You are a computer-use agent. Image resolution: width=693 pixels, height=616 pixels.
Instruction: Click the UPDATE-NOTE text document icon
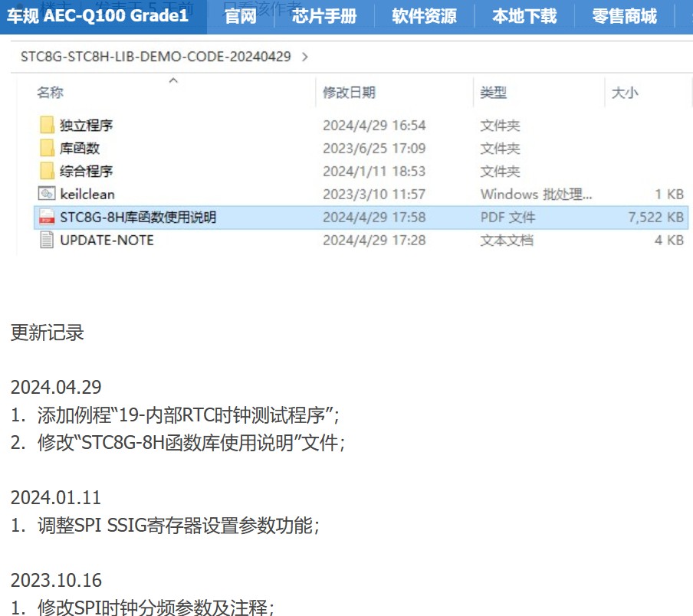(x=47, y=240)
